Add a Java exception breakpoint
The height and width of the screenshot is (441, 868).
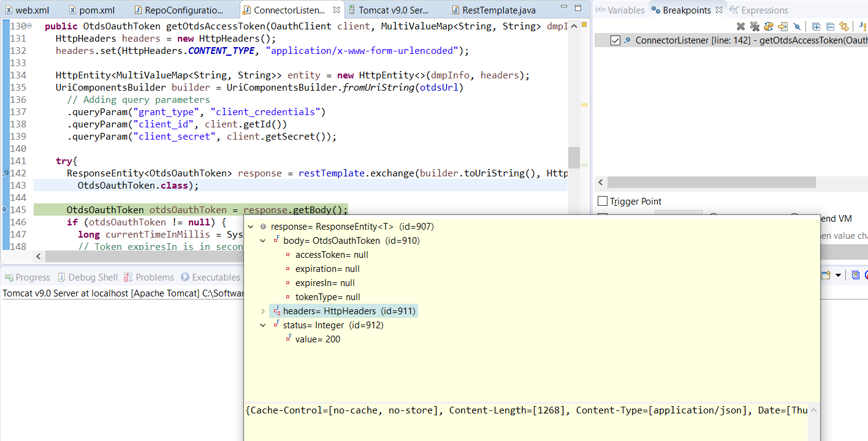tap(864, 26)
